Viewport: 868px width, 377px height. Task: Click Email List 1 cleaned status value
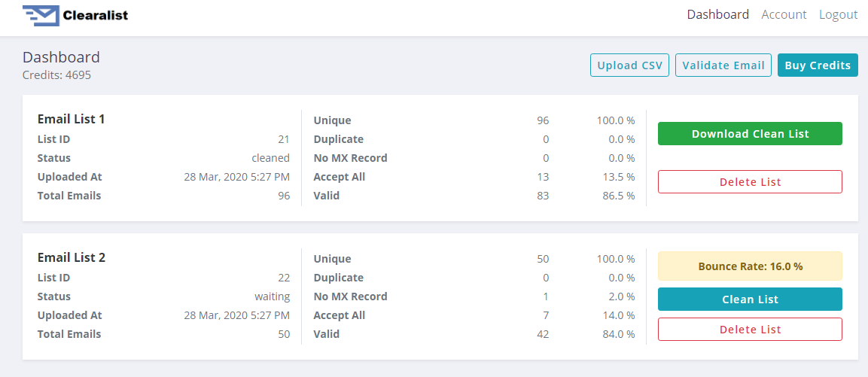click(270, 158)
